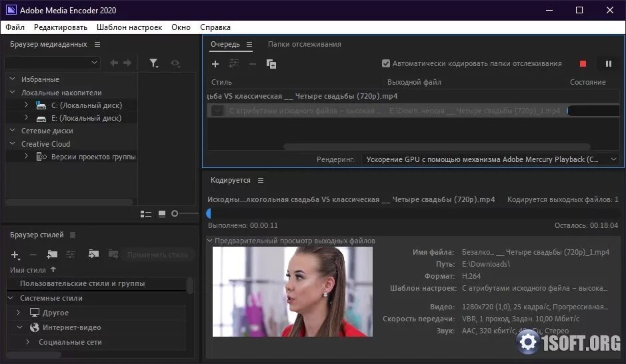Collapse the Сетевые диски group
Image resolution: width=626 pixels, height=364 pixels.
[13, 131]
